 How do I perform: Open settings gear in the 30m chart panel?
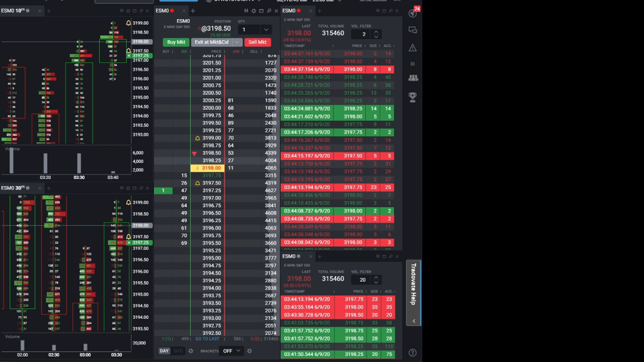point(128,188)
